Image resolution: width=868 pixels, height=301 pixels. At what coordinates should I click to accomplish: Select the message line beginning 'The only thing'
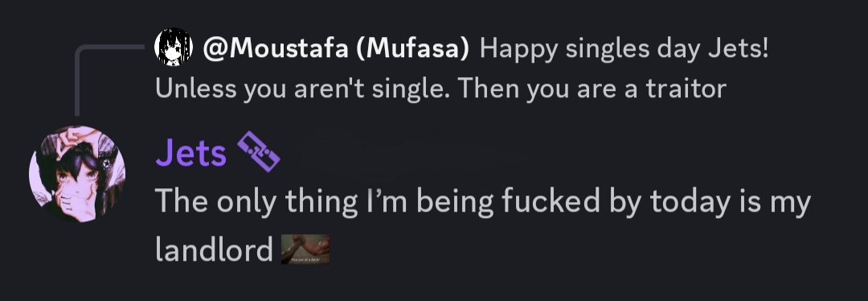point(483,201)
